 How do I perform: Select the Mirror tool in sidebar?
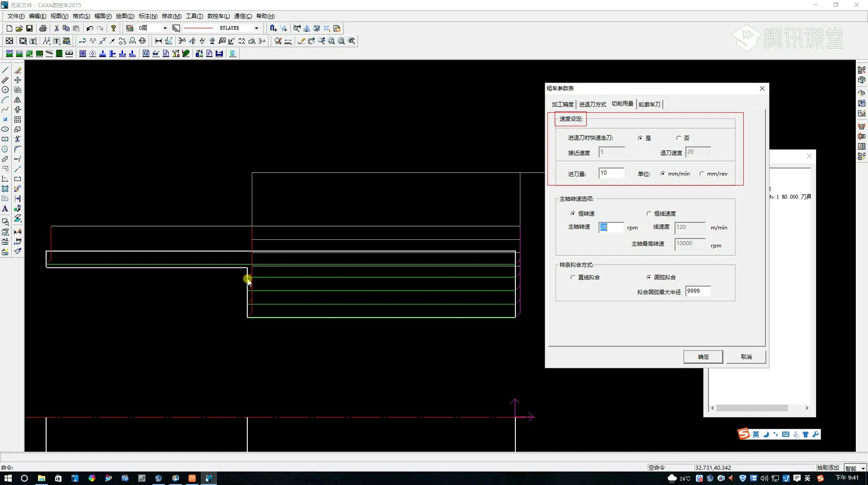(x=18, y=100)
